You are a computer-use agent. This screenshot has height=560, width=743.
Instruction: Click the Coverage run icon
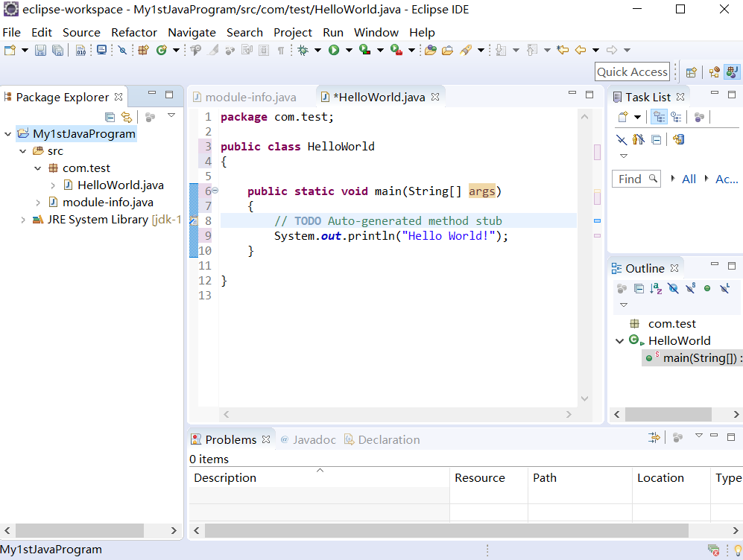click(x=365, y=50)
